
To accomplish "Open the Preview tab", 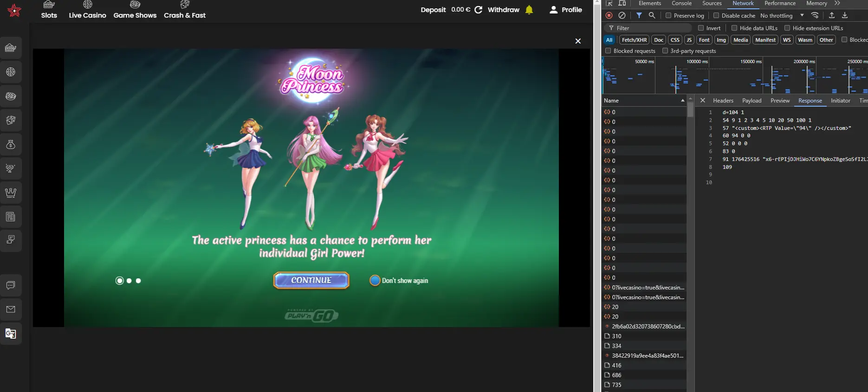I will point(780,101).
